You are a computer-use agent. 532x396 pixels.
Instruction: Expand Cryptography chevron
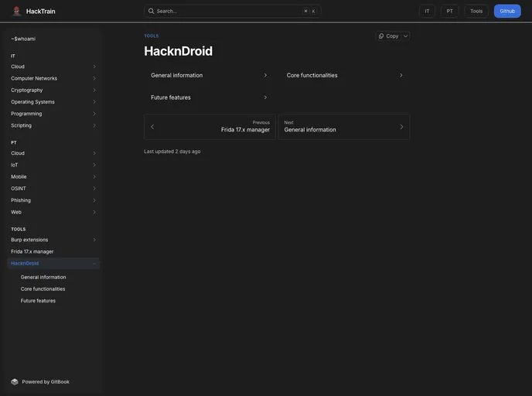(x=94, y=90)
